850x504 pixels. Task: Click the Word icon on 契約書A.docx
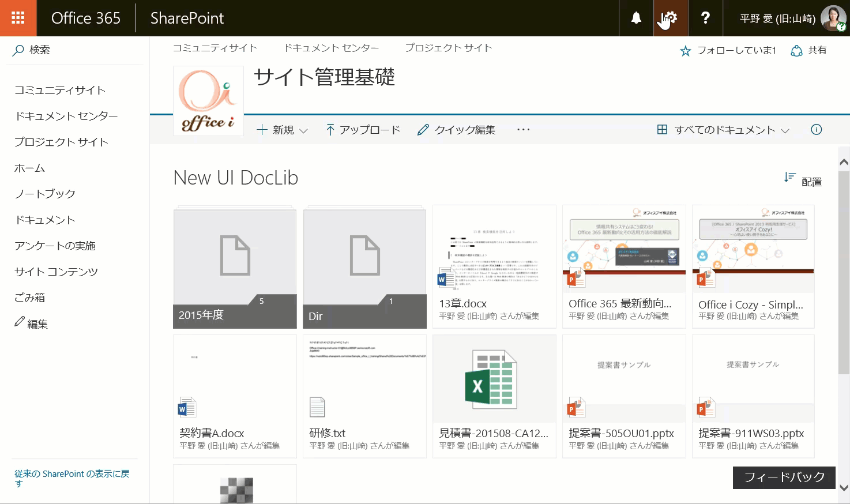pos(187,408)
